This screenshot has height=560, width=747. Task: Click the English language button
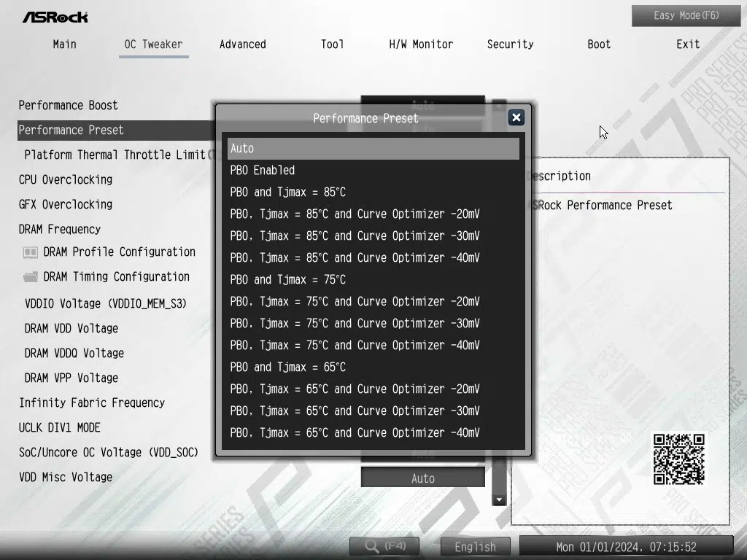click(475, 546)
